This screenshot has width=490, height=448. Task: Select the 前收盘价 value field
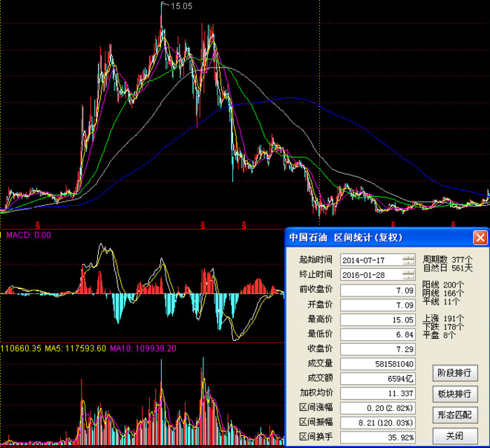(x=378, y=290)
